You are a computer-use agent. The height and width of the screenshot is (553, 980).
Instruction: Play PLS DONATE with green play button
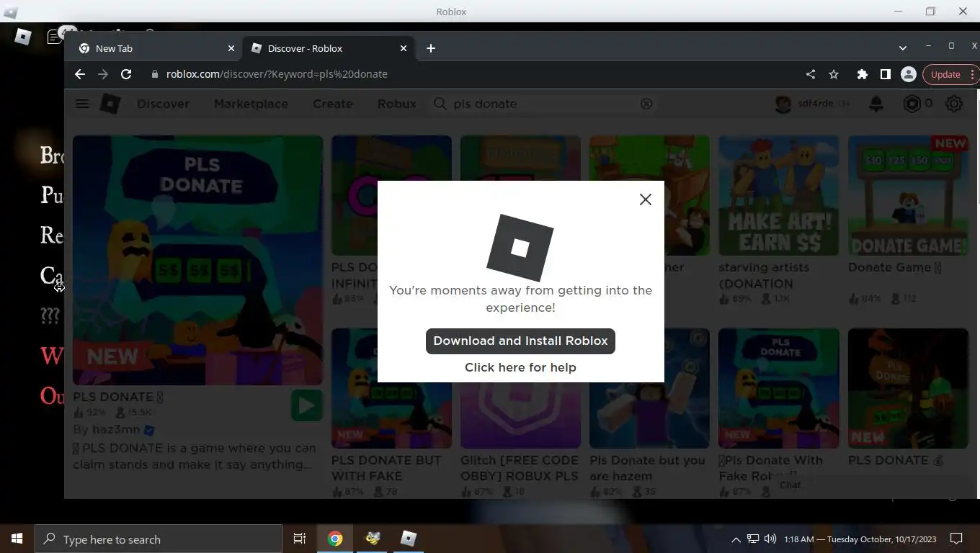(306, 405)
